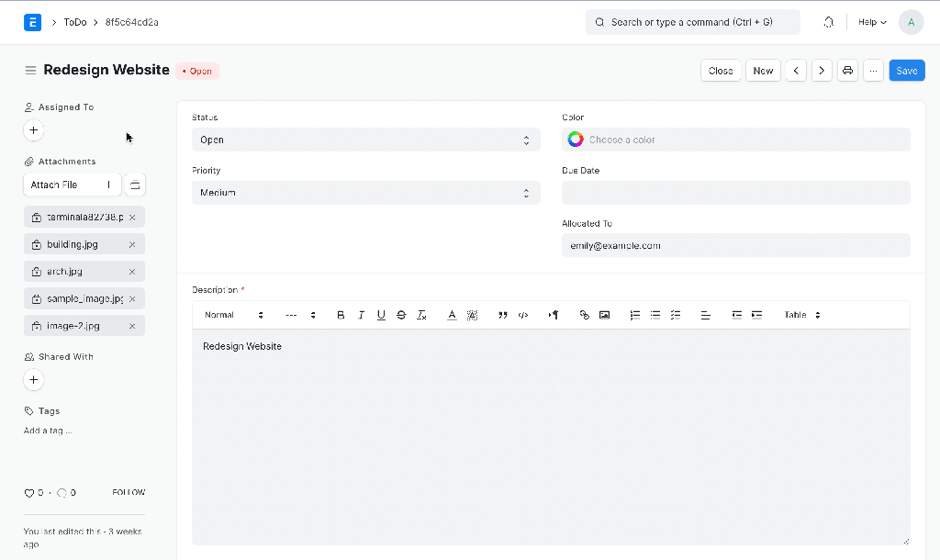Navigate to ToDo breadcrumb link

coord(75,22)
